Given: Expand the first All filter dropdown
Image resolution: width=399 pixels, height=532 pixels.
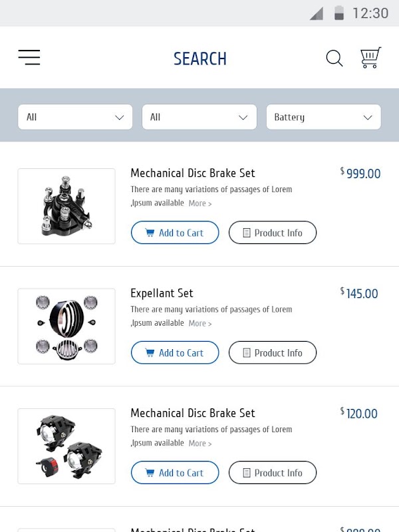Looking at the screenshot, I should click(x=75, y=117).
